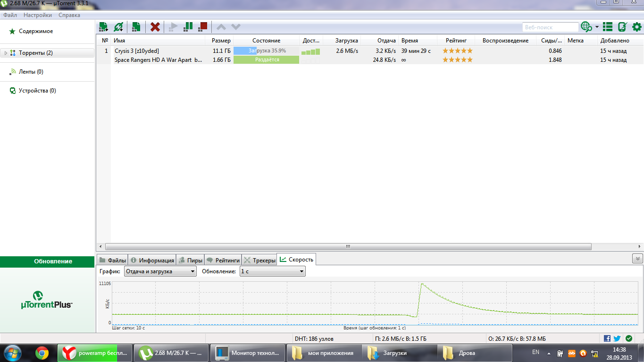Click into the Веб-поиск search field
This screenshot has height=362, width=644.
coord(550,27)
